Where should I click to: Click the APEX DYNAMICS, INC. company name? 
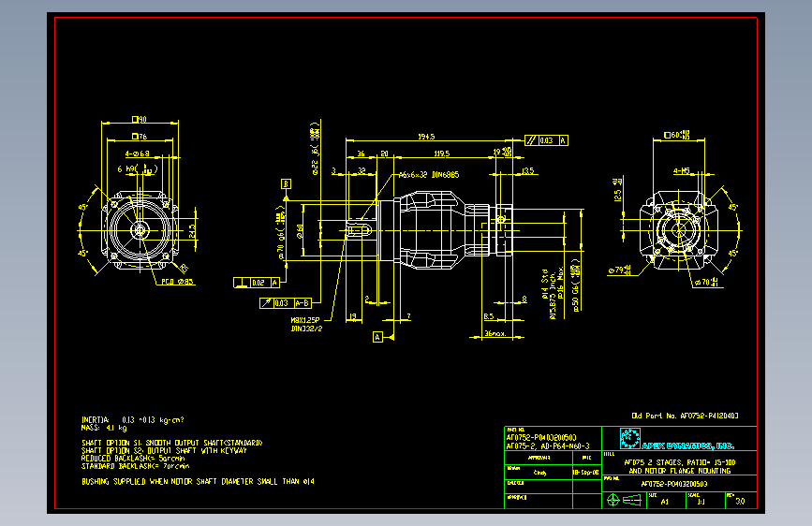687,446
